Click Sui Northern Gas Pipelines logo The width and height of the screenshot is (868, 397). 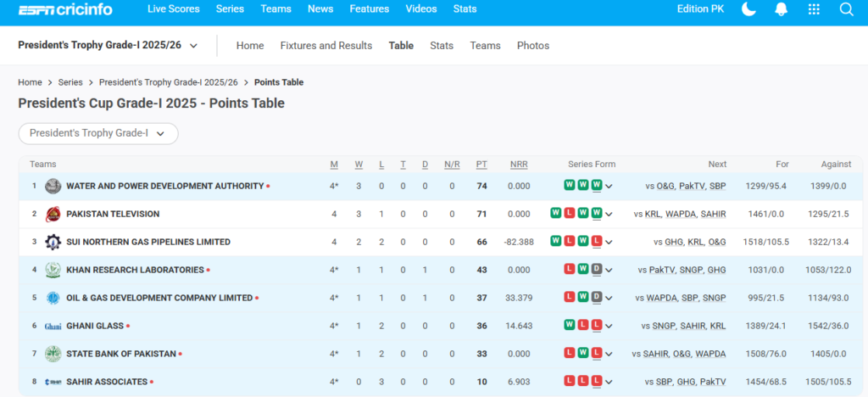point(53,242)
